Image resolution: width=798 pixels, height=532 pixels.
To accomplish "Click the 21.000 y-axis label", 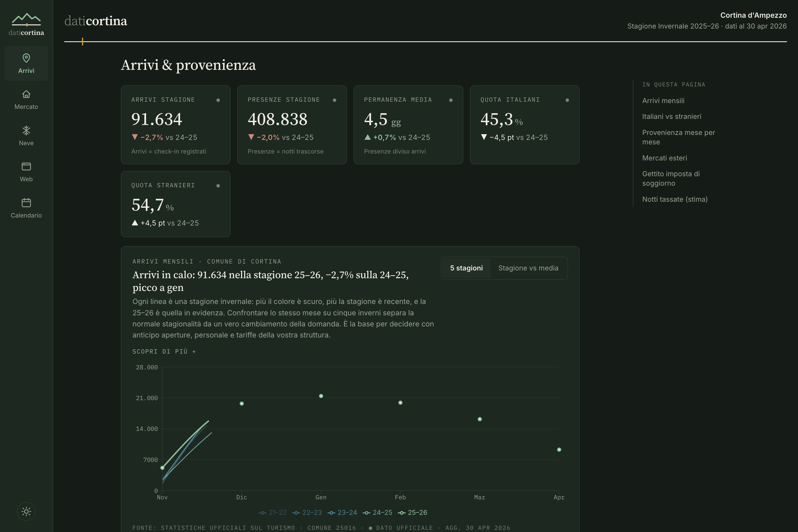I will click(147, 398).
